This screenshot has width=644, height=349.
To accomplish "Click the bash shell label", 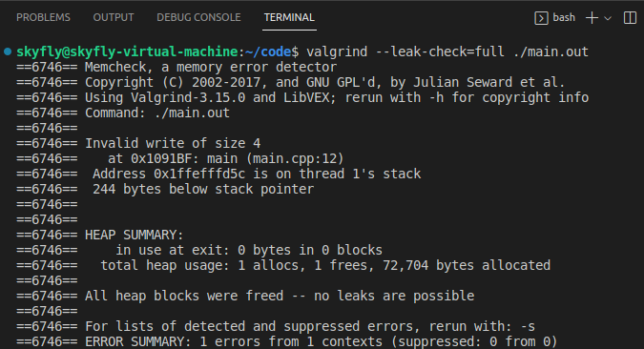I will pyautogui.click(x=564, y=17).
